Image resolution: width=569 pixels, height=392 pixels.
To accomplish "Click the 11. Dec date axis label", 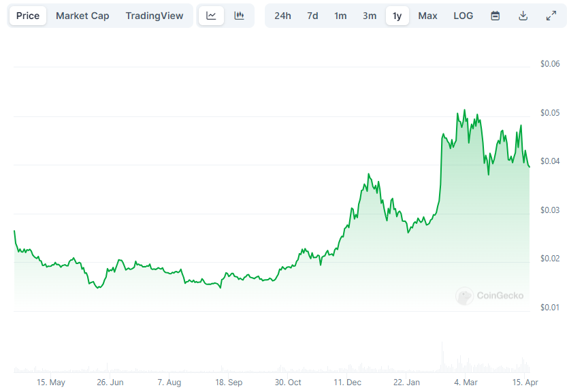I will [x=347, y=382].
